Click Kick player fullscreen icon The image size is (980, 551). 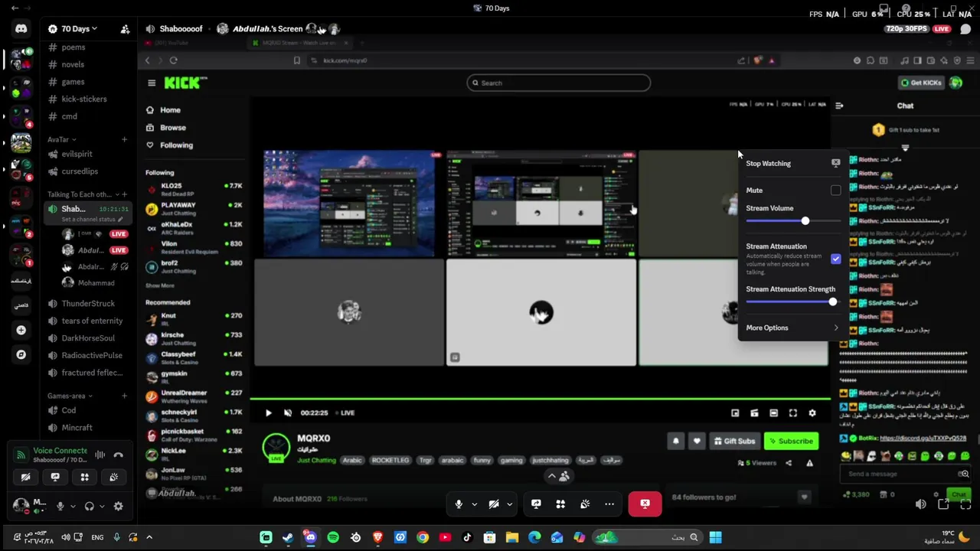(793, 412)
